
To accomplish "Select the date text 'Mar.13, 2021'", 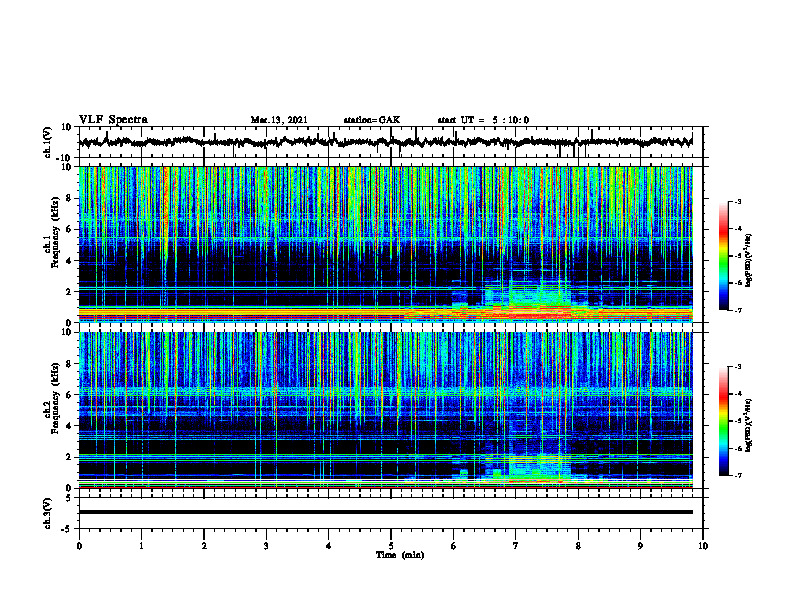I will 279,120.
